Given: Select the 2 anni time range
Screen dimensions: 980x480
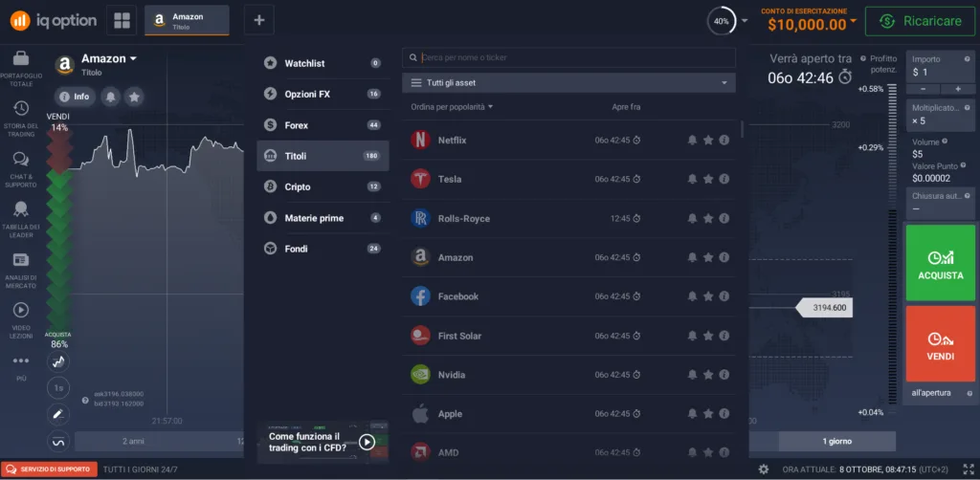Looking at the screenshot, I should click(133, 442).
